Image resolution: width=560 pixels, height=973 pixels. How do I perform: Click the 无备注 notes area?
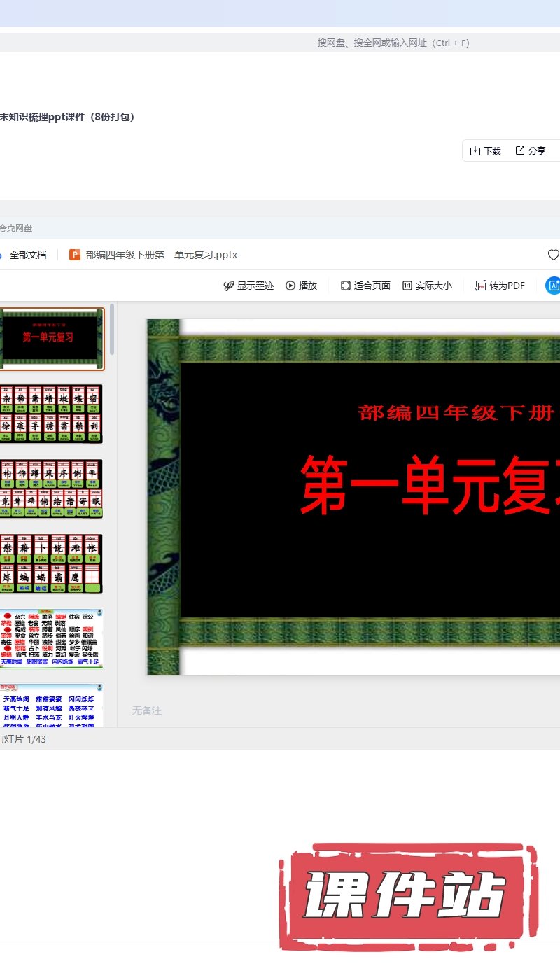pos(147,710)
